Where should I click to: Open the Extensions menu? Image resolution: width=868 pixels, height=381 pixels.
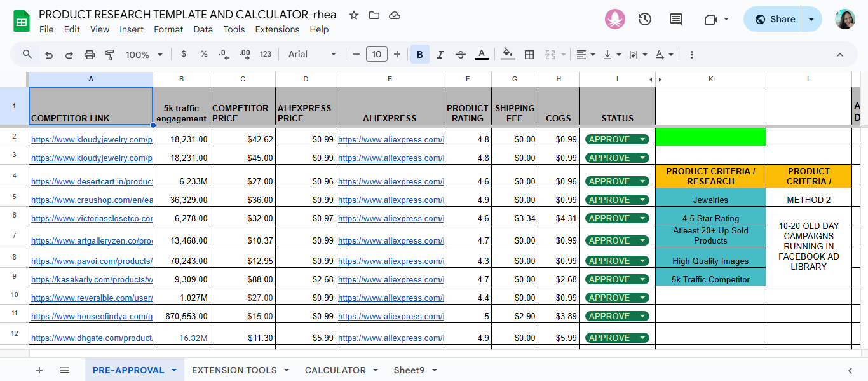click(x=277, y=29)
